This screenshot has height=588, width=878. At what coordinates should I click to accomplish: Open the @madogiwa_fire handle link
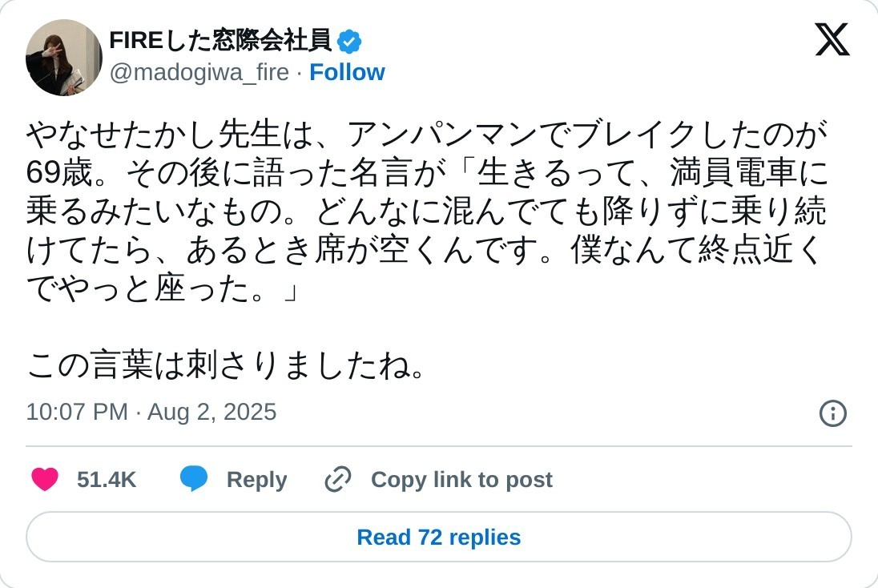(x=199, y=72)
